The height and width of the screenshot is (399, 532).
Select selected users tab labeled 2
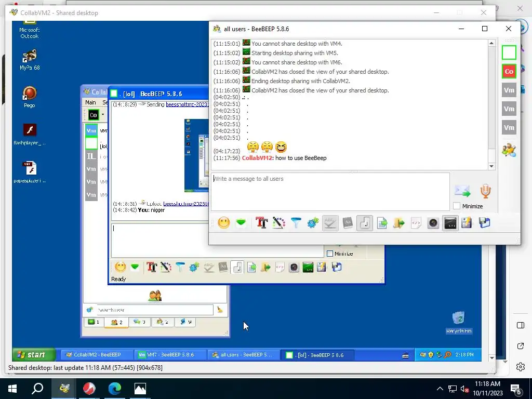[116, 322]
